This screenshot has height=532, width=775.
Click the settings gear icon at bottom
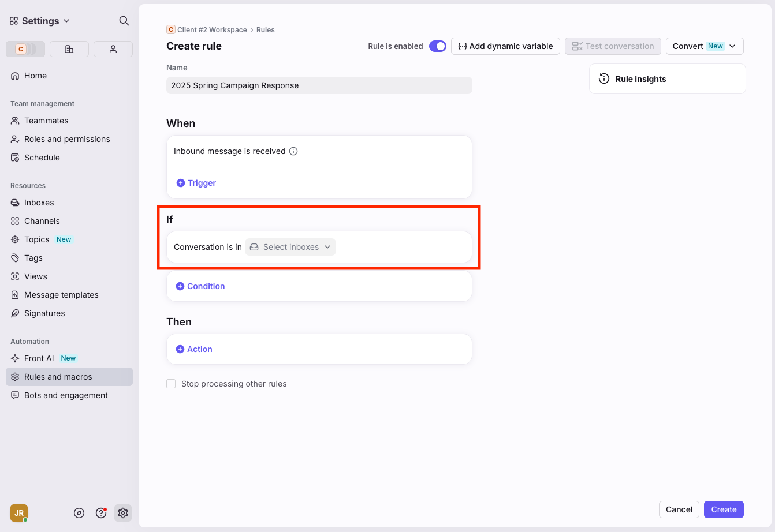pyautogui.click(x=122, y=513)
